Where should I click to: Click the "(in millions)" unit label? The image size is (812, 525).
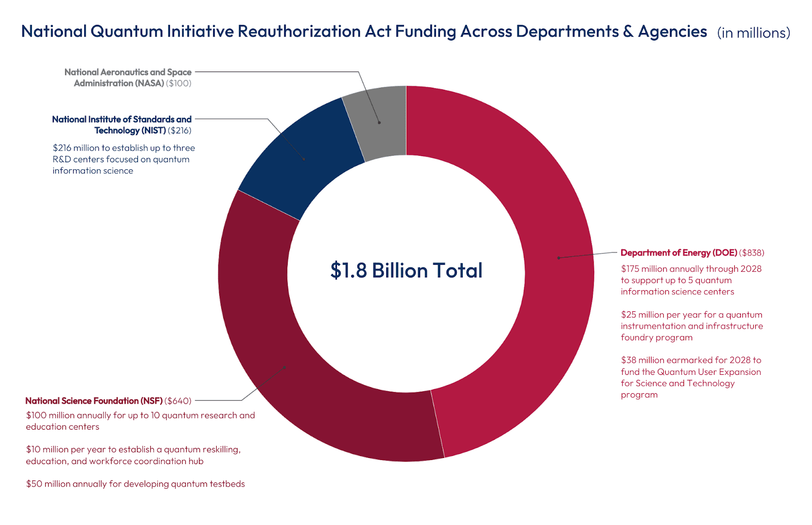click(754, 33)
